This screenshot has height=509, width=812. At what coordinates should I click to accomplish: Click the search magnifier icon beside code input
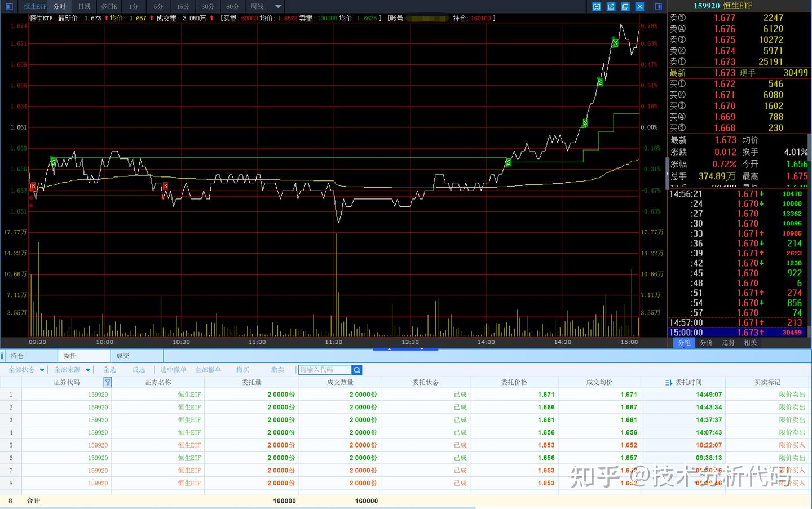[357, 370]
